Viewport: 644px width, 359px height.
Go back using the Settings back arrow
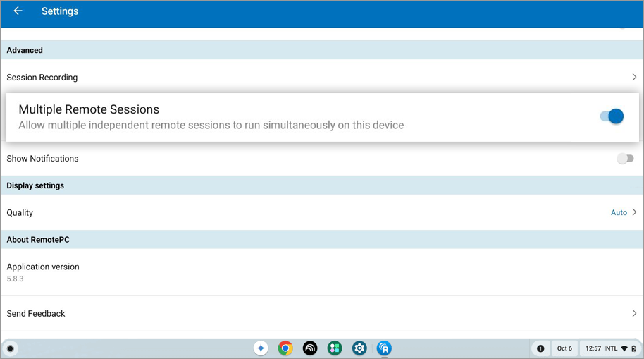(x=18, y=11)
